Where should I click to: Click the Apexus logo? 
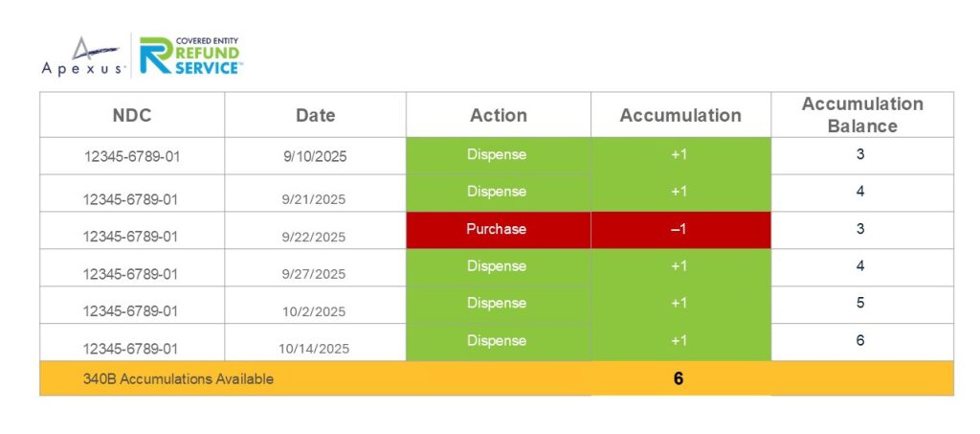pos(82,57)
